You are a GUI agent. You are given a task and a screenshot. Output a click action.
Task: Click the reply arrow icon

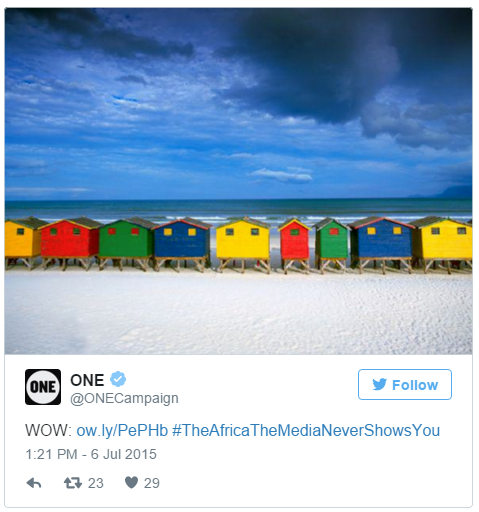34,483
